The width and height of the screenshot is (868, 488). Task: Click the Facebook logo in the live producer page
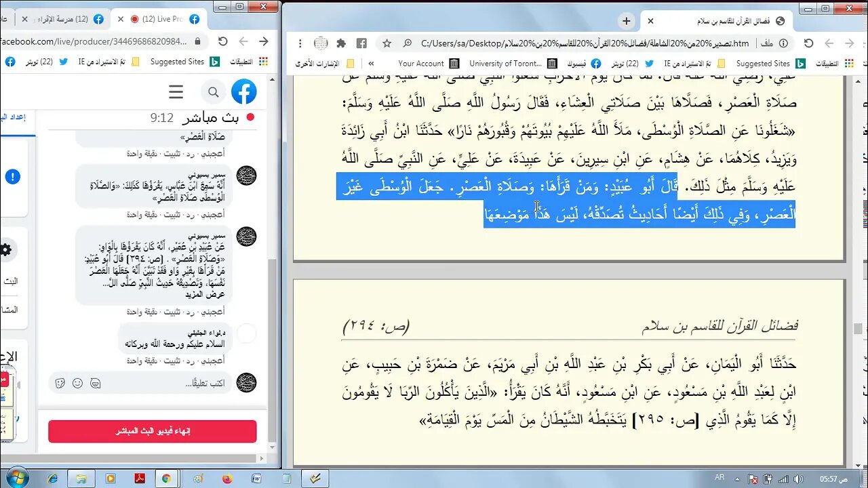coord(243,91)
